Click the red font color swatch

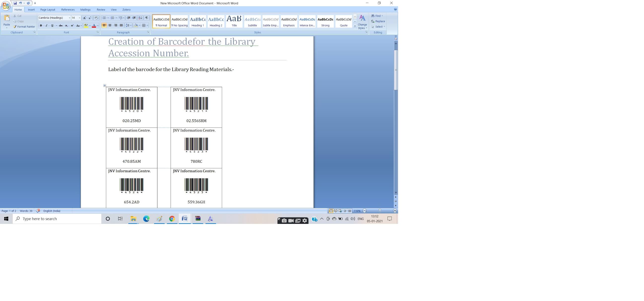click(94, 26)
